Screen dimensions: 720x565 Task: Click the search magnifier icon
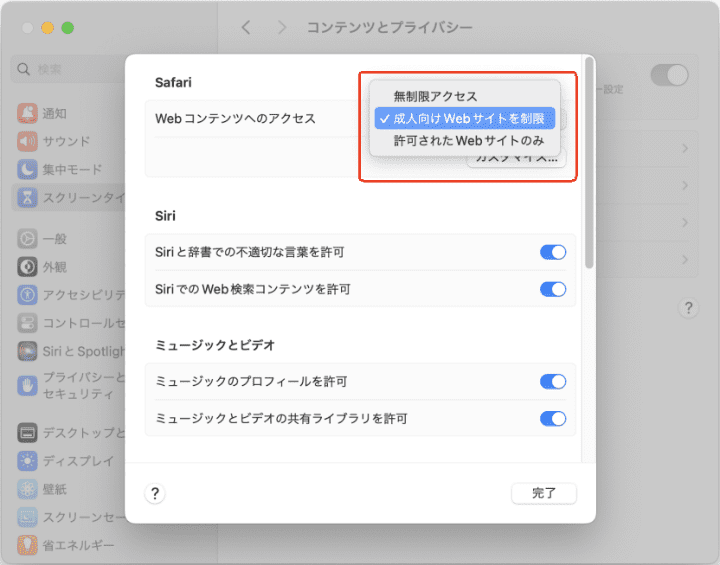[23, 69]
